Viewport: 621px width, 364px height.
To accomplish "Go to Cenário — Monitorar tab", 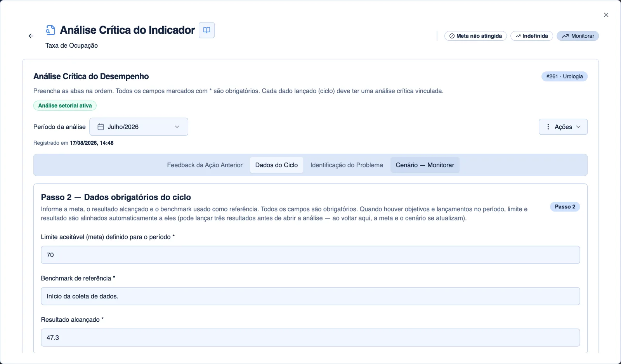I will pos(425,165).
